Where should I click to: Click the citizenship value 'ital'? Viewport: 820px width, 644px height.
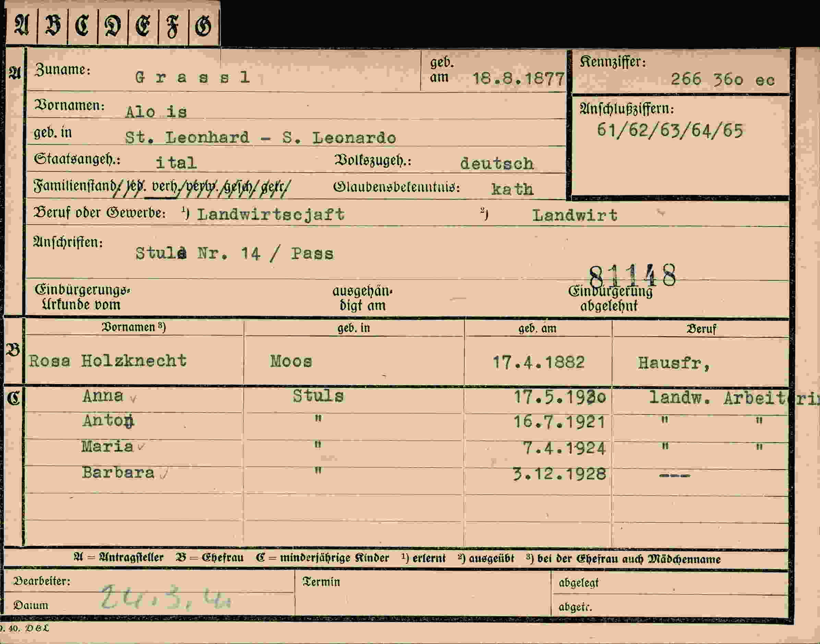point(176,163)
